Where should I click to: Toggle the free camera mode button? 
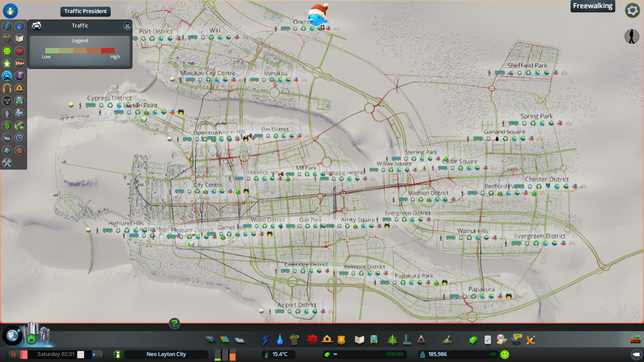pyautogui.click(x=636, y=354)
